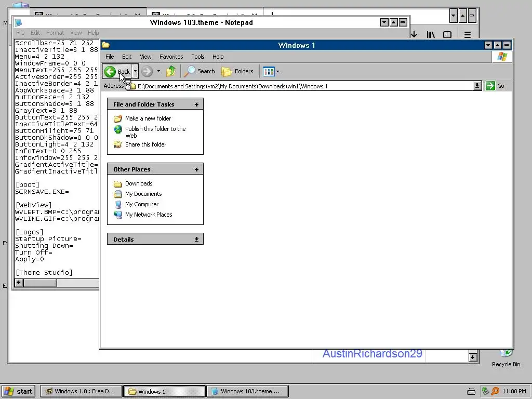Click the Make a new folder icon
The width and height of the screenshot is (532, 399).
click(x=118, y=118)
